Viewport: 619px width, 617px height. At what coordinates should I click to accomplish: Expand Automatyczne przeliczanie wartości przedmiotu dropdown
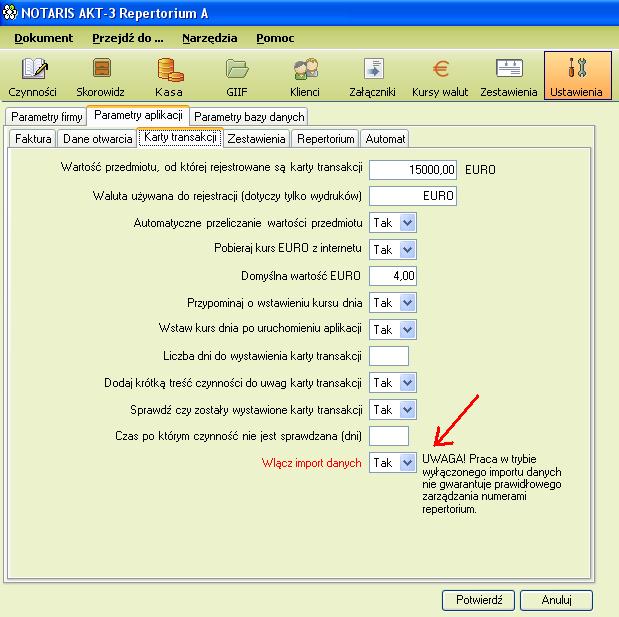point(408,223)
